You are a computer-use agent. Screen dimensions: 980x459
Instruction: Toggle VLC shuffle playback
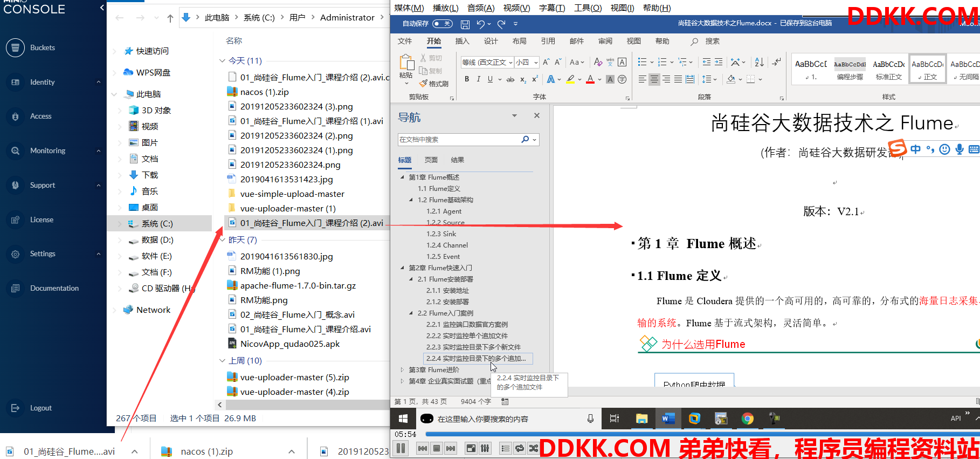(x=534, y=448)
